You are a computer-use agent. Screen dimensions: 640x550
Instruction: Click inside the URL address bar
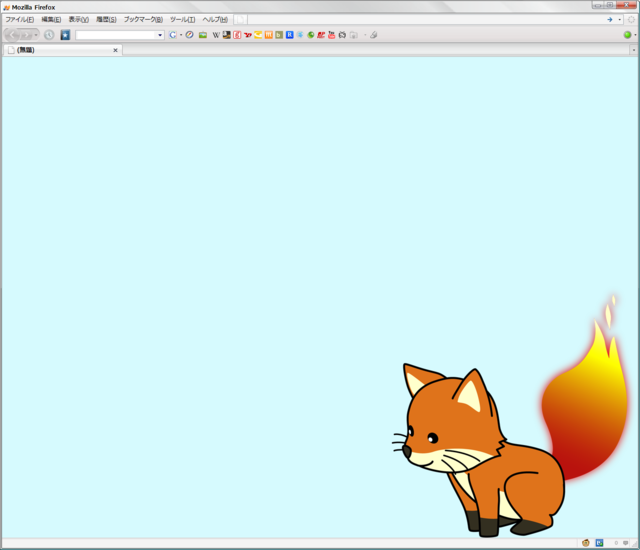pyautogui.click(x=426, y=20)
